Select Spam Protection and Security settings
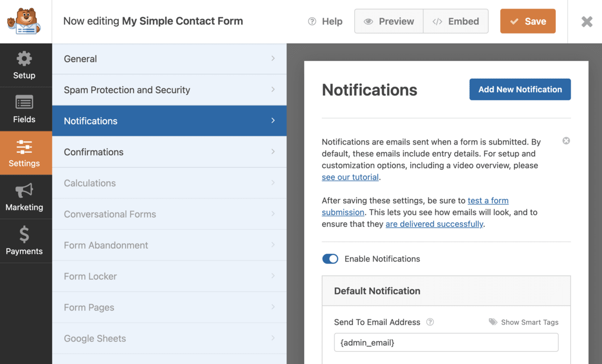The height and width of the screenshot is (364, 602). (x=169, y=90)
